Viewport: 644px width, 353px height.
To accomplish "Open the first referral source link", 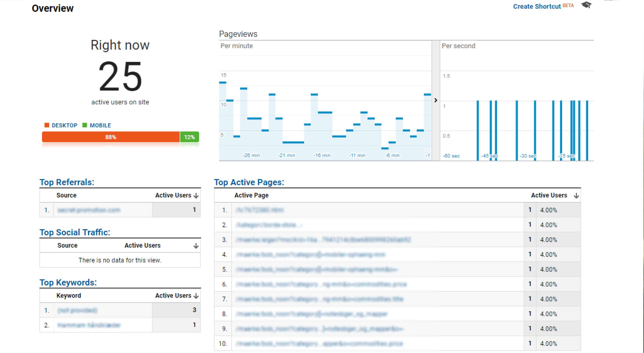I will click(89, 210).
